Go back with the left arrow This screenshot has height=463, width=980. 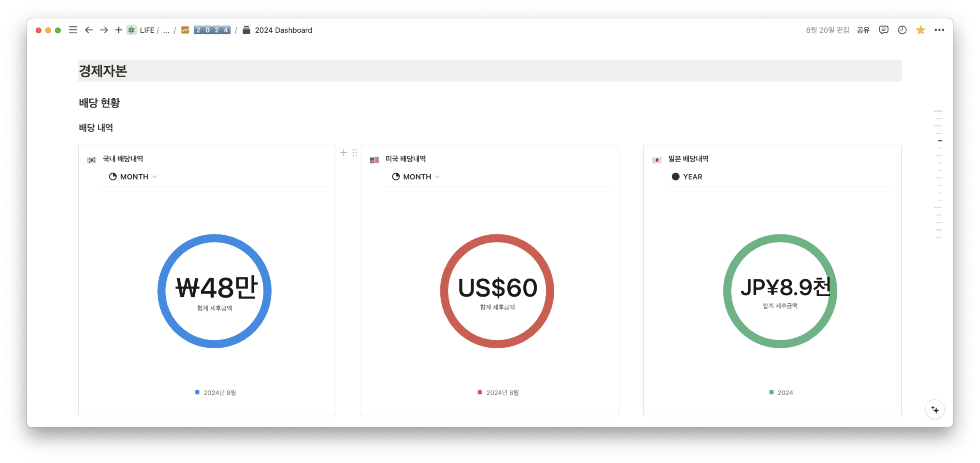[x=89, y=30]
